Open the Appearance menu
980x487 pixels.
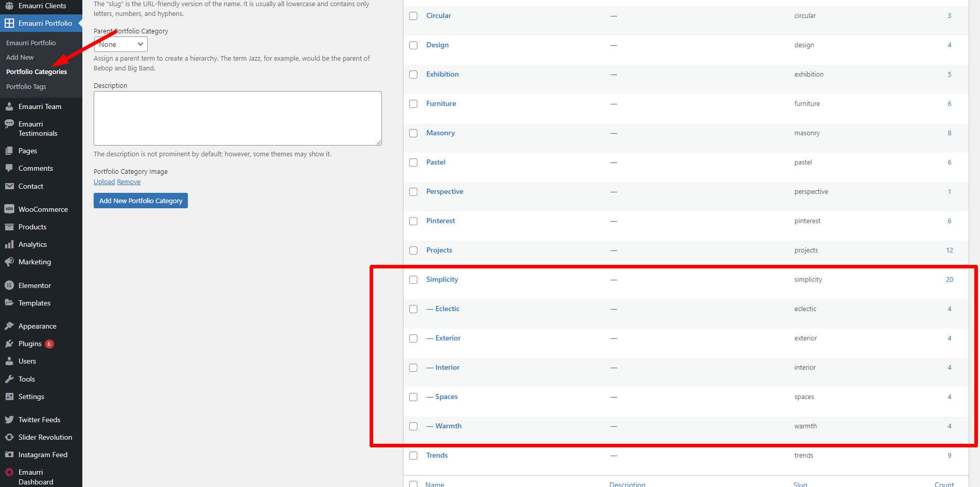point(38,326)
